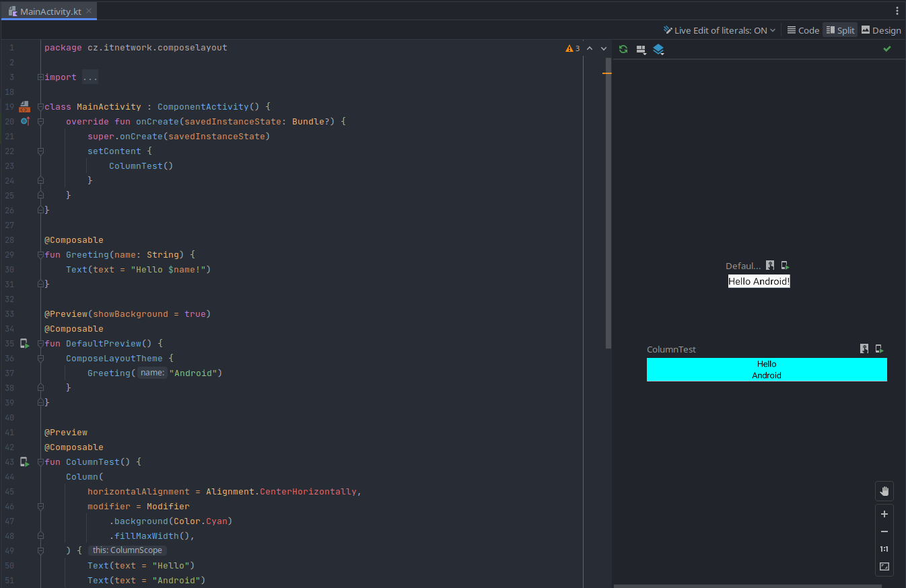The width and height of the screenshot is (906, 588).
Task: Click the next highlighted error arrow
Action: tap(602, 48)
